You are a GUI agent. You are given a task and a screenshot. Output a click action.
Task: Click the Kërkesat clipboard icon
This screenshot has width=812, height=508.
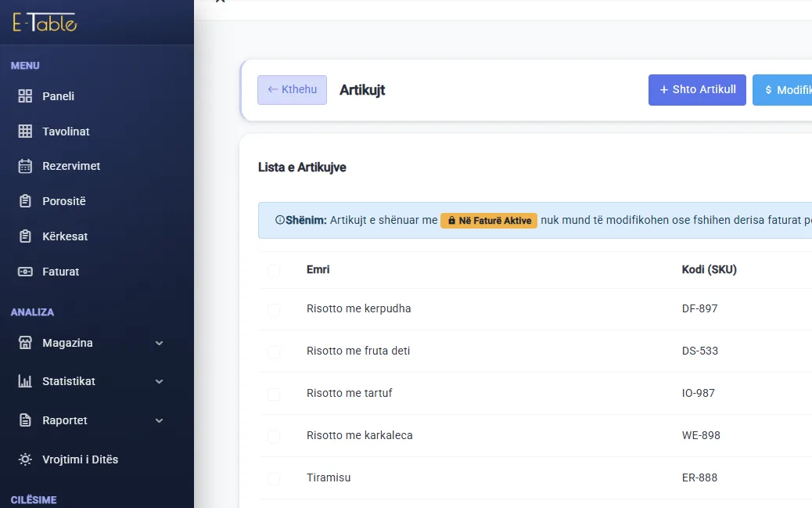(x=25, y=236)
